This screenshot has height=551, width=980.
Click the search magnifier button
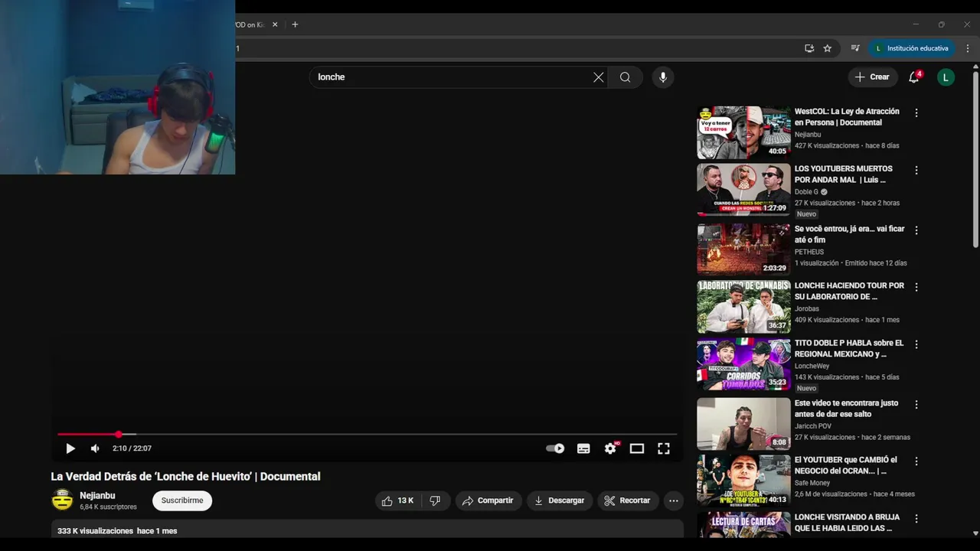pos(626,77)
